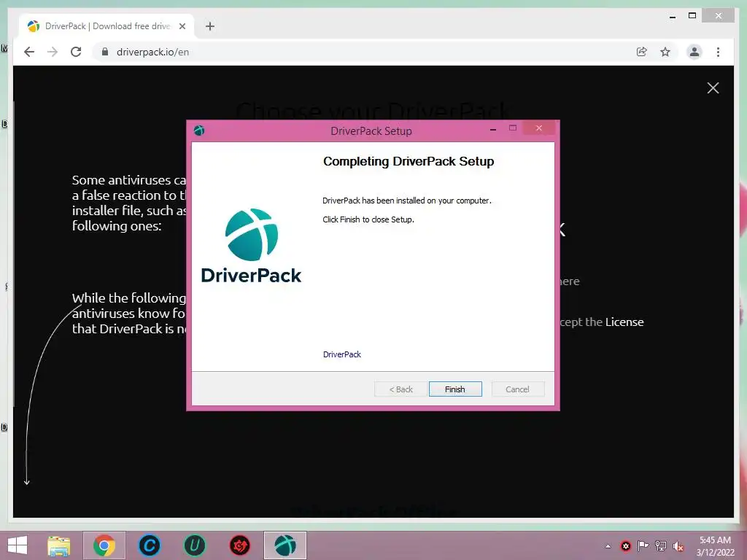
Task: Bookmark this page with the star icon
Action: point(665,52)
